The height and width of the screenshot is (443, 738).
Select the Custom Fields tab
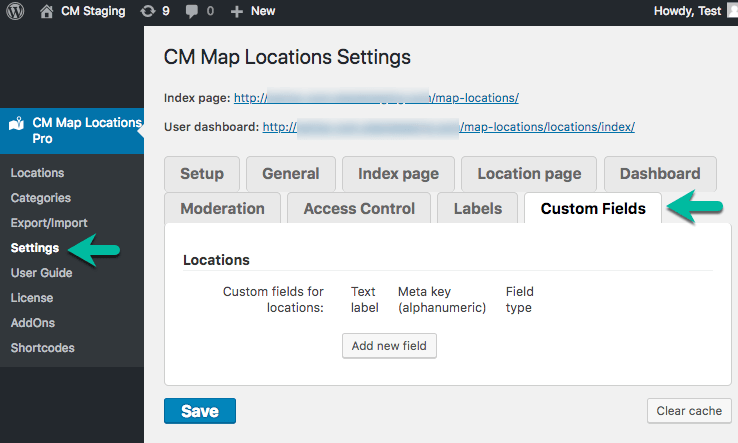click(x=592, y=208)
